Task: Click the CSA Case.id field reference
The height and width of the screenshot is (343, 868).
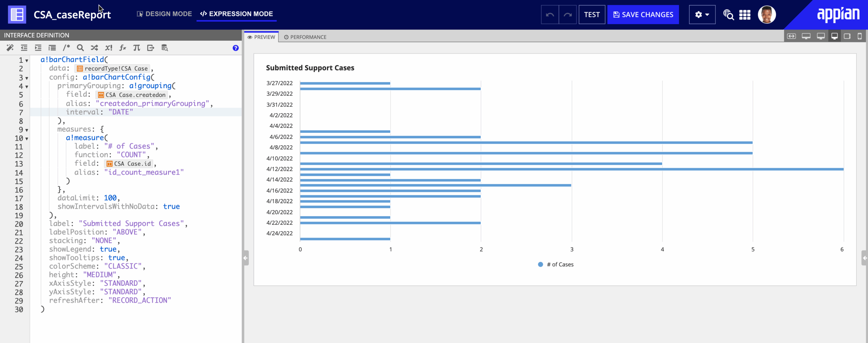Action: coord(129,164)
